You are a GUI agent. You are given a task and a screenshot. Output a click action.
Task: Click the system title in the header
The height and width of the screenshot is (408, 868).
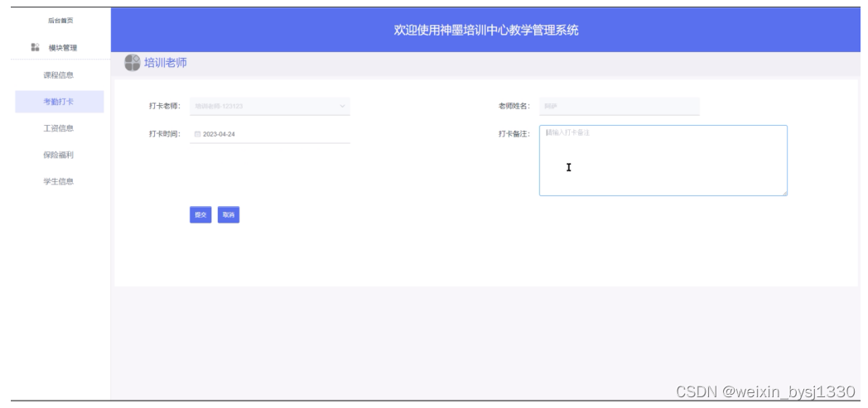pyautogui.click(x=486, y=30)
